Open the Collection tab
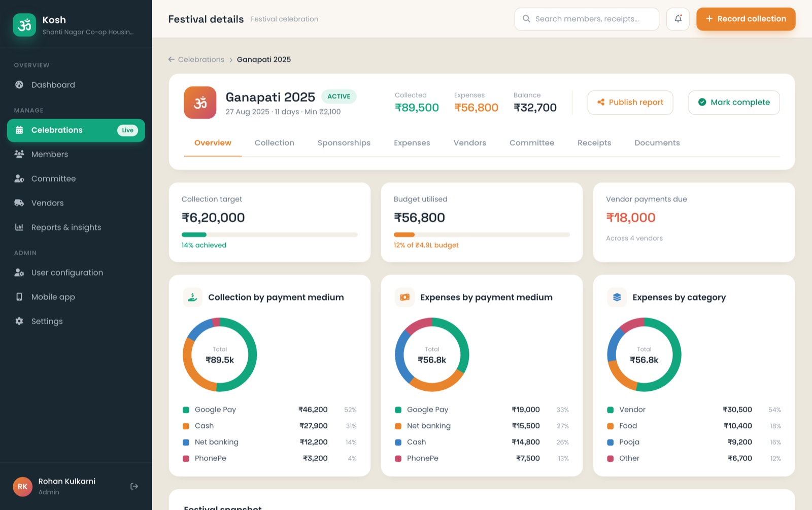This screenshot has width=812, height=510. tap(275, 143)
